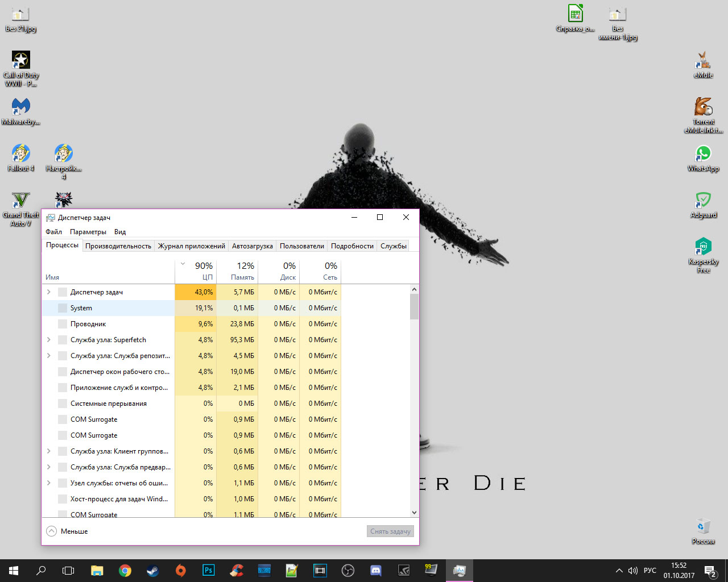
Task: Open Discord from the taskbar
Action: tap(376, 571)
